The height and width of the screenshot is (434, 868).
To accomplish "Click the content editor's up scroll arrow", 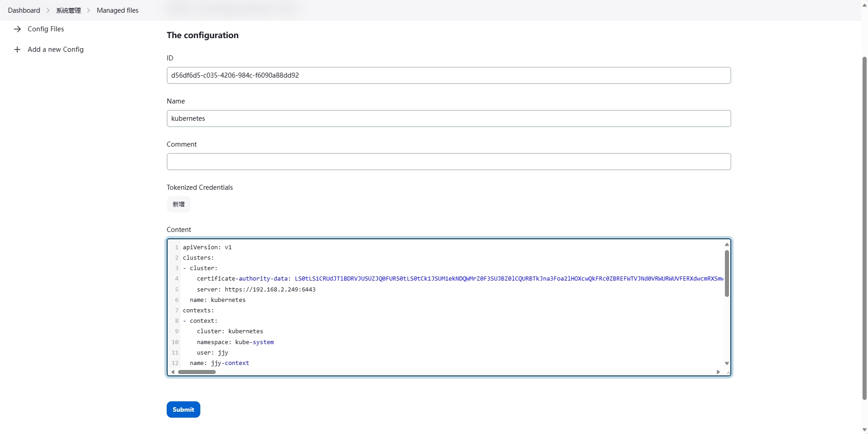I will pos(727,244).
